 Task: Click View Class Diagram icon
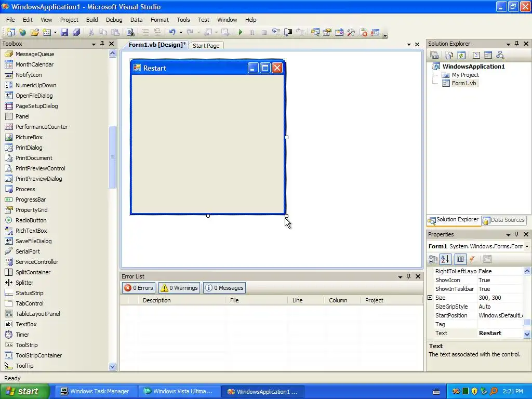point(500,55)
